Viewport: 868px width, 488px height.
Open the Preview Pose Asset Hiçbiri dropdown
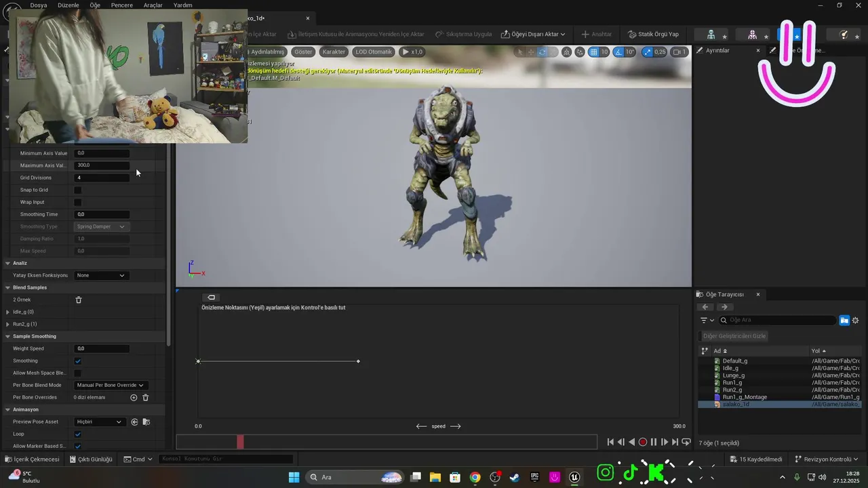[99, 422]
